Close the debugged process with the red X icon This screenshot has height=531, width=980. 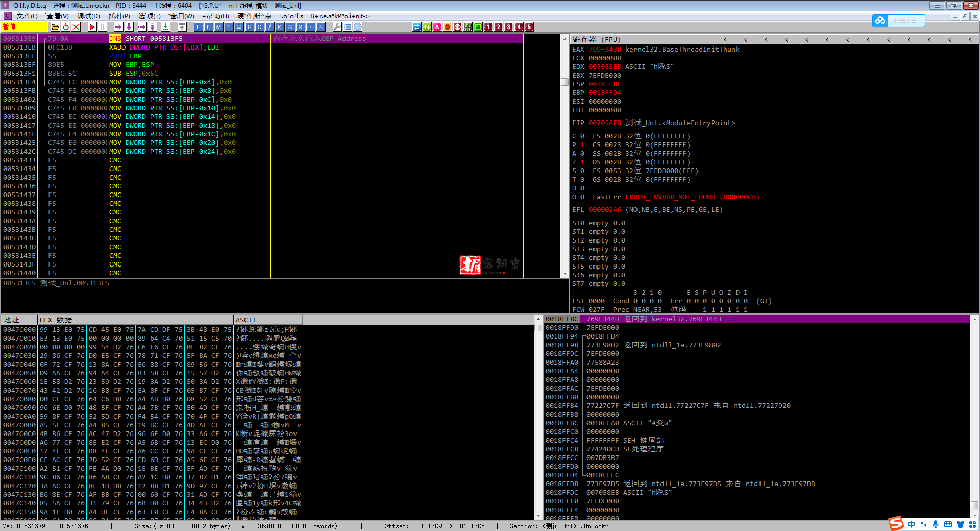[76, 27]
